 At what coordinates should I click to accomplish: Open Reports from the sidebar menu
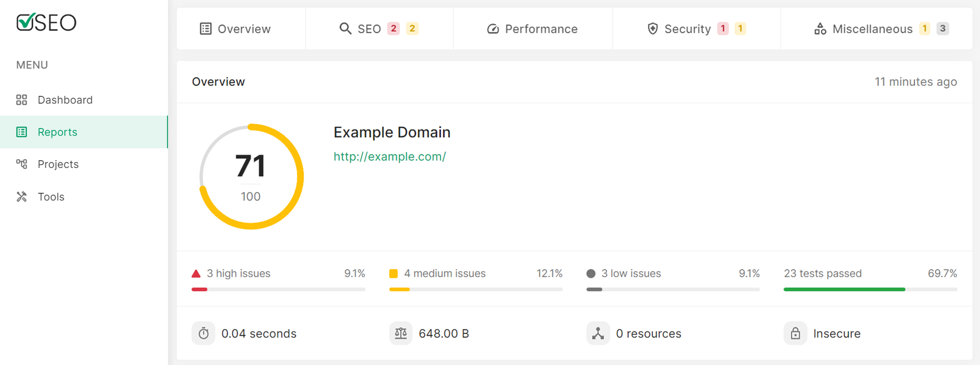(x=57, y=132)
